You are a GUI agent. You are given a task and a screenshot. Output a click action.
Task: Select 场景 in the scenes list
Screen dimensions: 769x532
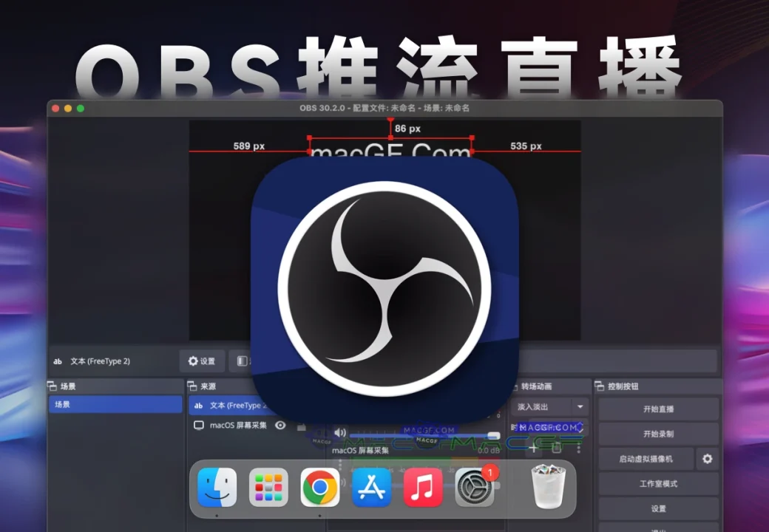(x=115, y=404)
